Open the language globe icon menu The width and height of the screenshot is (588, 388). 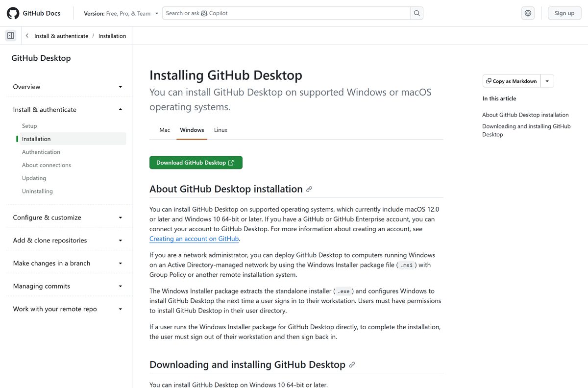(528, 13)
